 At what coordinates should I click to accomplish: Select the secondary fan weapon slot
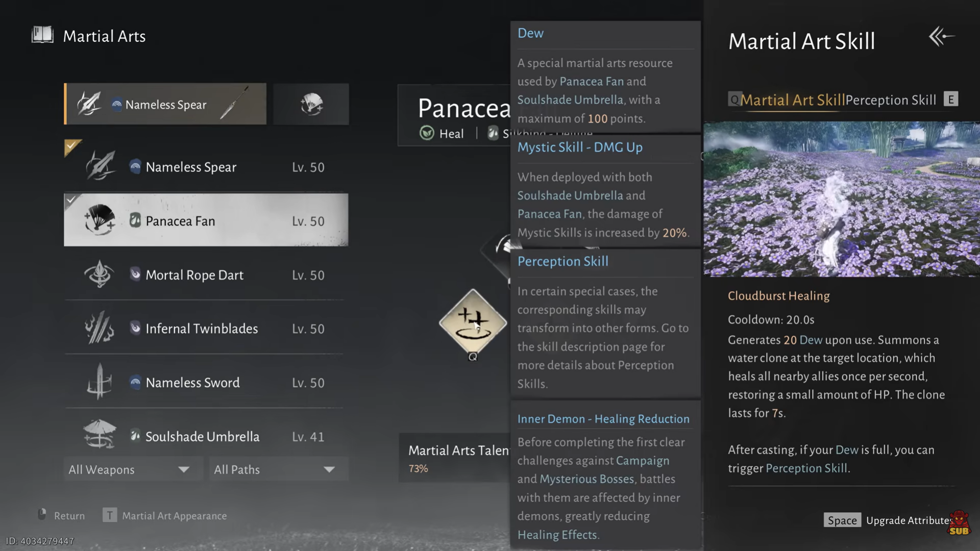click(x=311, y=104)
